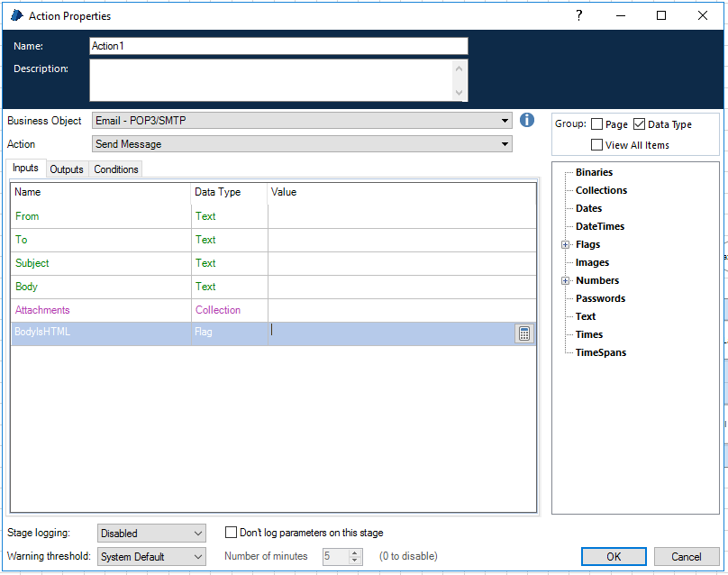Switch to the Conditions tab
The height and width of the screenshot is (575, 728).
(116, 169)
